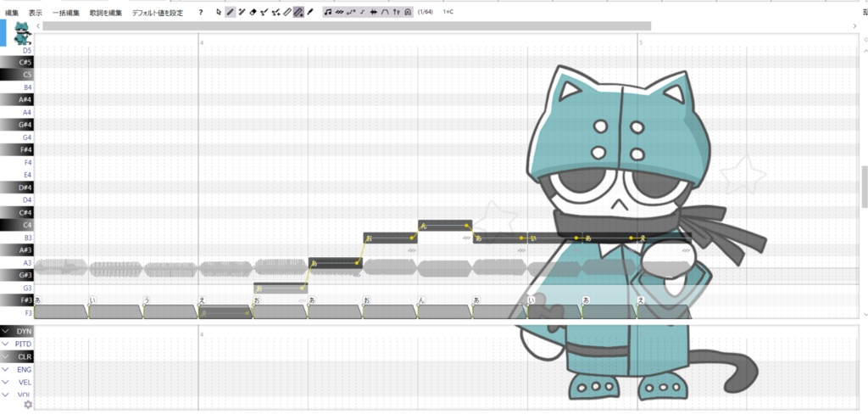Toggle snap magnet button
Viewport: 868px width, 420px height.
[408, 12]
